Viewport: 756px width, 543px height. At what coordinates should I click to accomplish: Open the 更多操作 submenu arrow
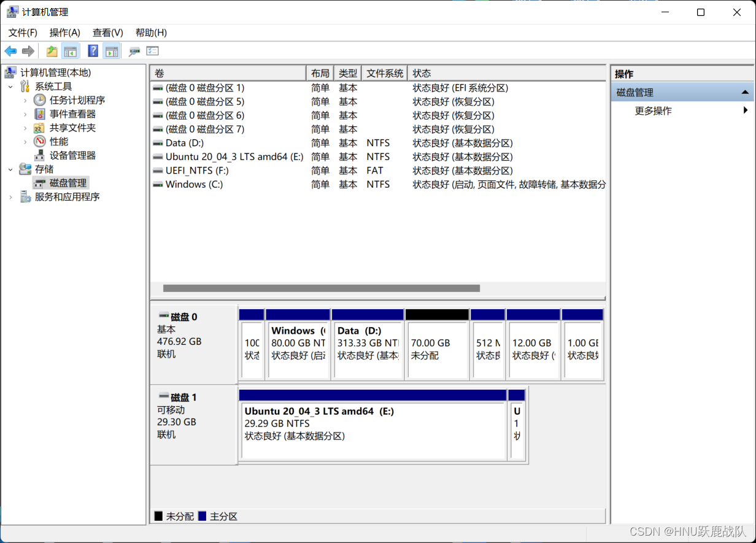coord(746,110)
